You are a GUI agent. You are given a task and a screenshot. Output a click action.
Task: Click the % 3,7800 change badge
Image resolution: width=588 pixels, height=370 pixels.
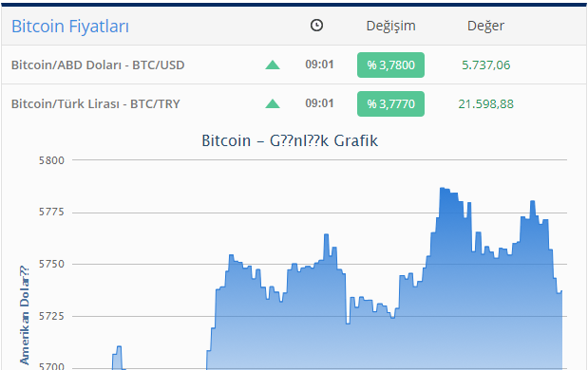390,65
